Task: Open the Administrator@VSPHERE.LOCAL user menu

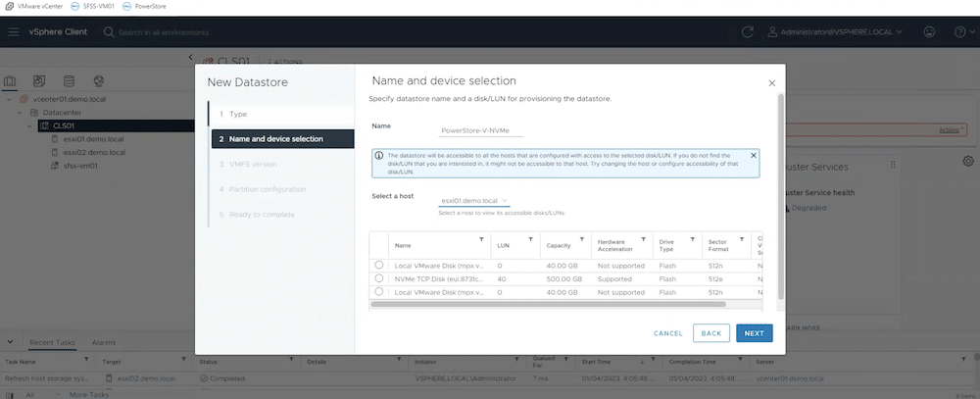Action: pos(835,32)
